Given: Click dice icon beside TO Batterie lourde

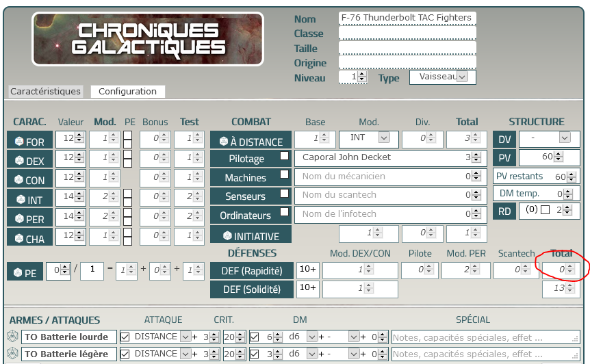Looking at the screenshot, I should [12, 337].
